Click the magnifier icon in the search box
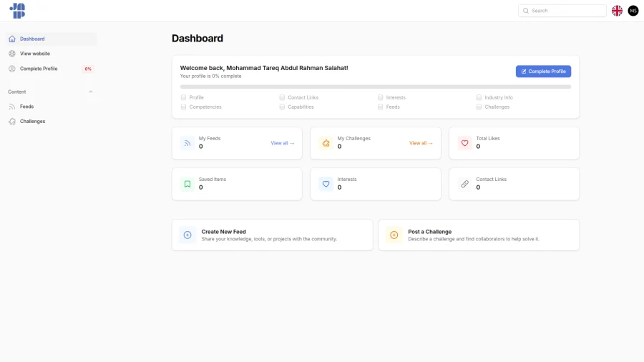The width and height of the screenshot is (644, 362). [526, 11]
